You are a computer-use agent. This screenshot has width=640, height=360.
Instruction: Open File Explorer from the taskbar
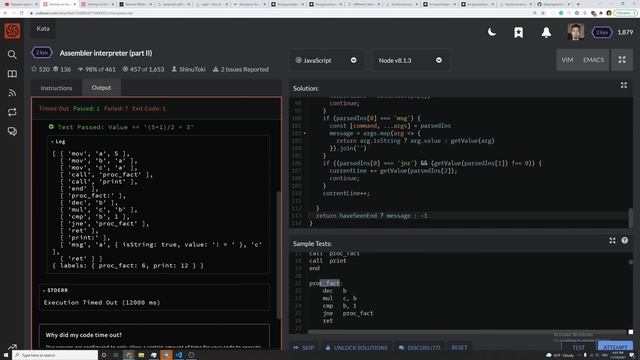(141, 355)
